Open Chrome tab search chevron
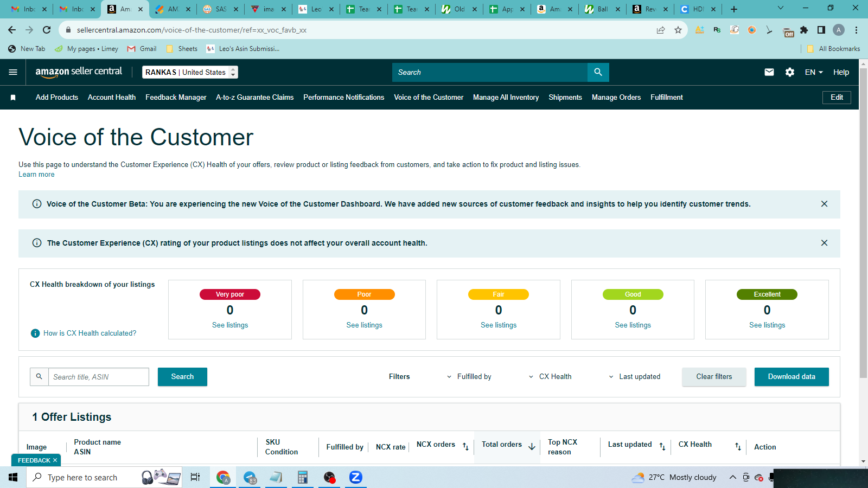Viewport: 868px width, 488px height. (780, 8)
